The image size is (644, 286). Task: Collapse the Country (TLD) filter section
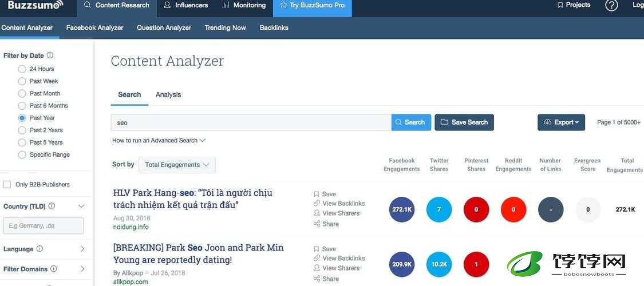tap(81, 206)
